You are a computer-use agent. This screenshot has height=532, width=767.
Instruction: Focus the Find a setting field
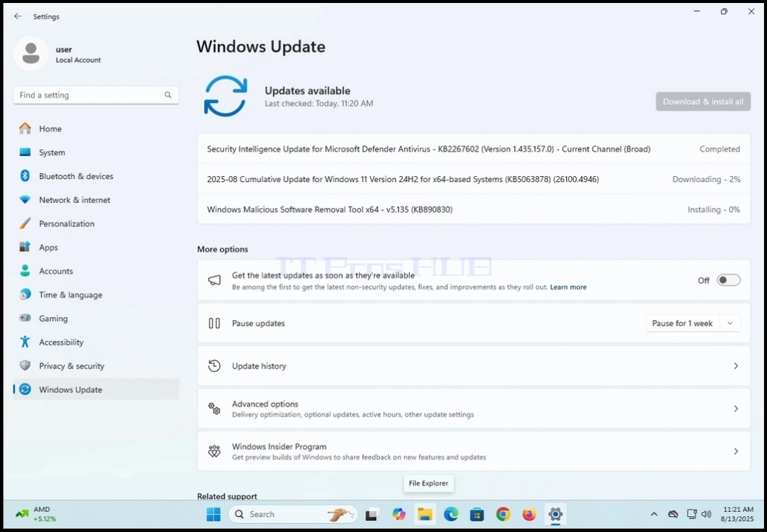(96, 95)
